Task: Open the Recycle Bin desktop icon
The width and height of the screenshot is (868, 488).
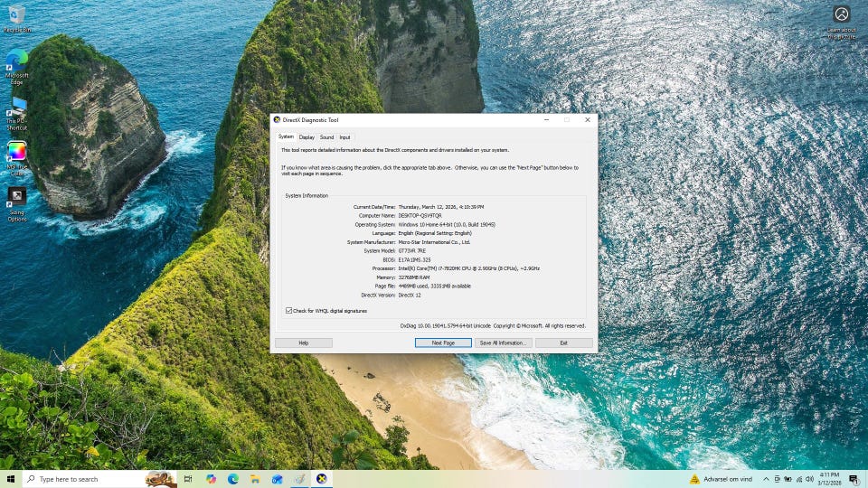Action: pos(16,19)
